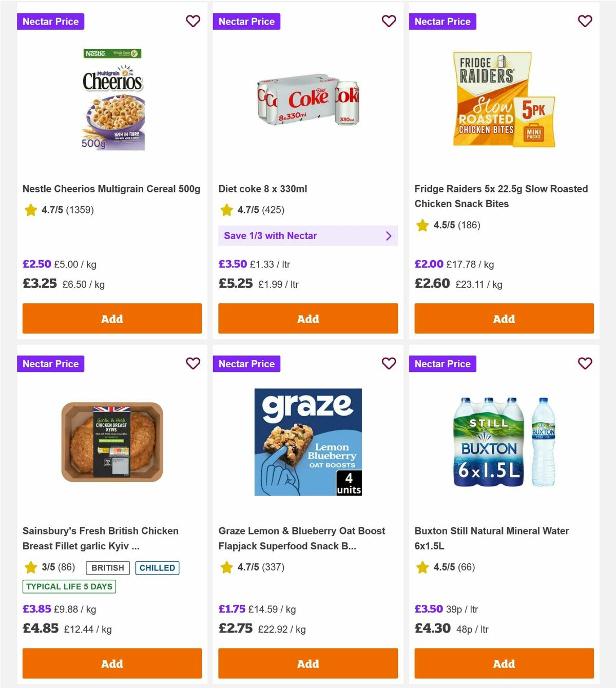
Task: Expand details via the Nectar Price badge on Cheerios
Action: (x=50, y=22)
